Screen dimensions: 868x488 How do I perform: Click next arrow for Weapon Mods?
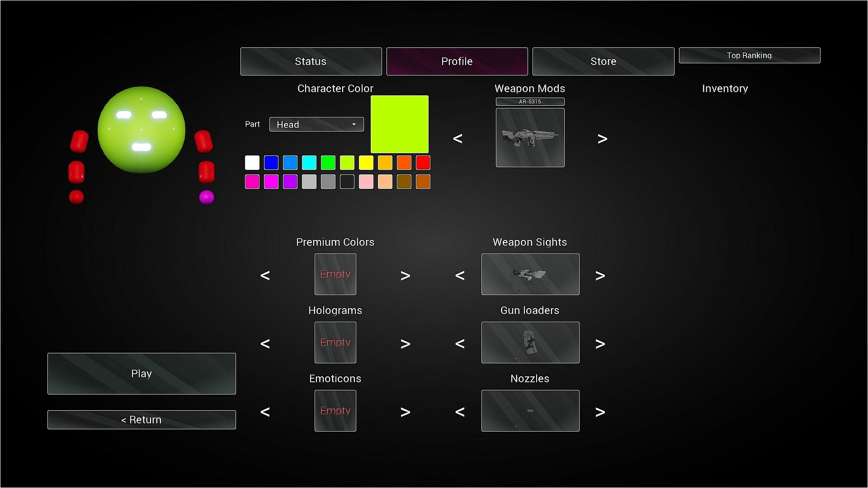click(602, 139)
